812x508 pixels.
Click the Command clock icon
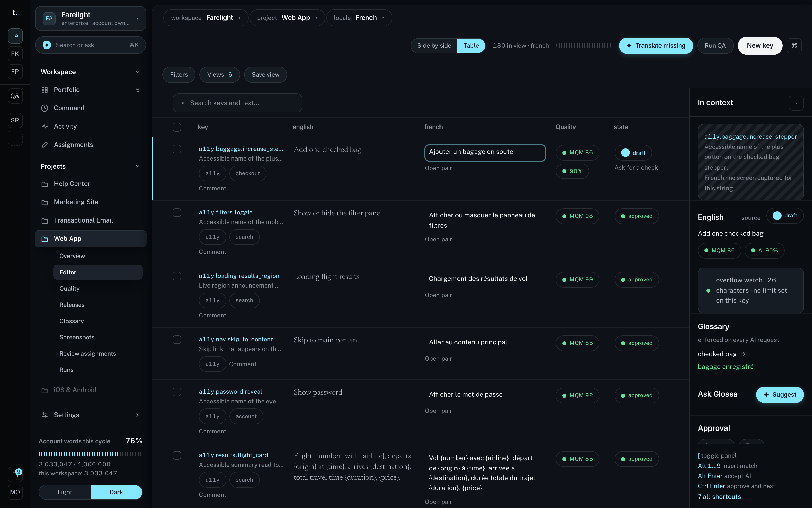(45, 108)
